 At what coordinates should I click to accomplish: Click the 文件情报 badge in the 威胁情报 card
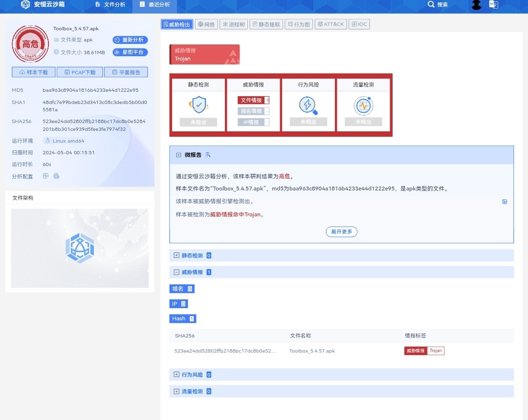click(x=253, y=100)
